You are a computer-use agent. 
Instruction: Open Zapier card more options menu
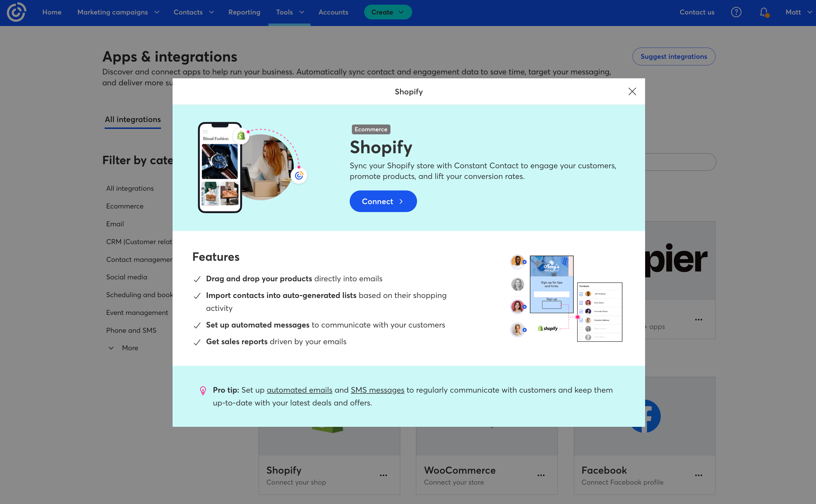pos(698,320)
